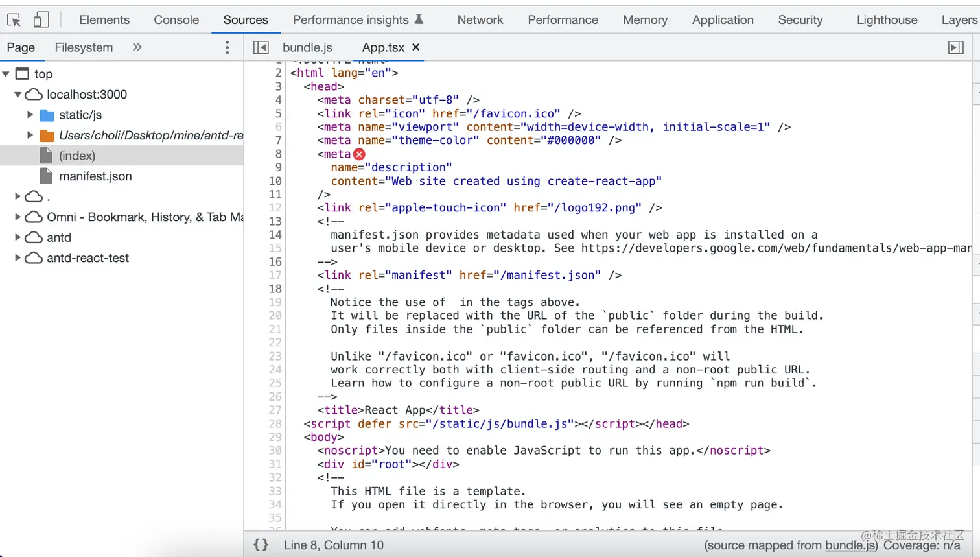Open the Layers tab
This screenshot has width=980, height=557.
tap(959, 20)
